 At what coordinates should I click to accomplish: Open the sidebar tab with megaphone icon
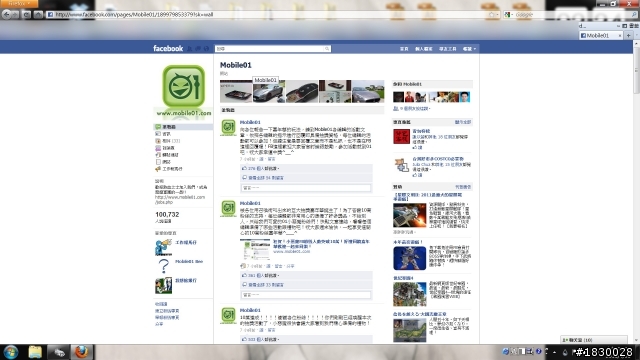tap(169, 169)
